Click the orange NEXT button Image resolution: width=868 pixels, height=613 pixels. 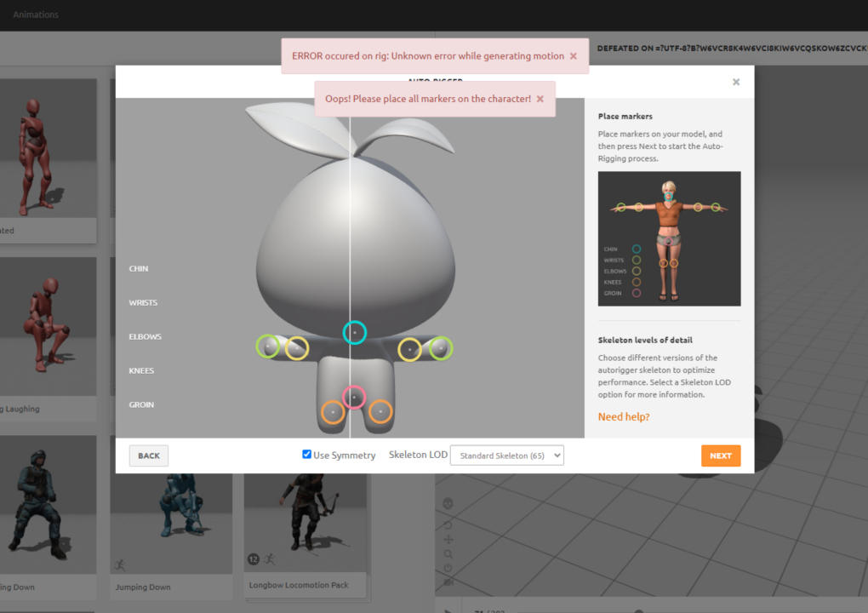[x=721, y=455]
